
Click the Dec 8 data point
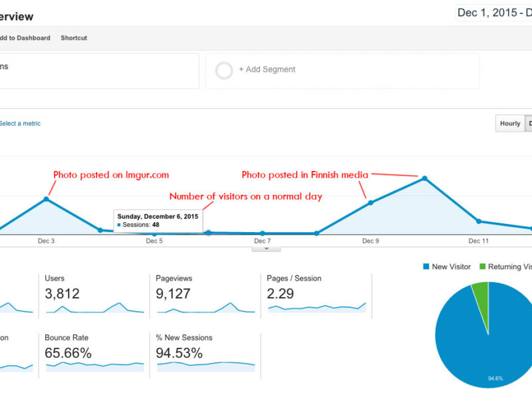[317, 233]
